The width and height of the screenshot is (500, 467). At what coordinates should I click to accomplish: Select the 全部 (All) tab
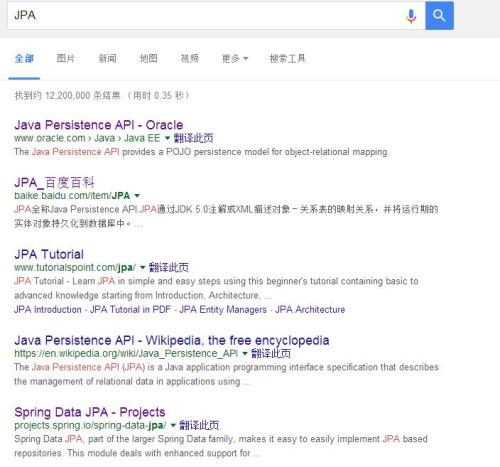(x=24, y=59)
